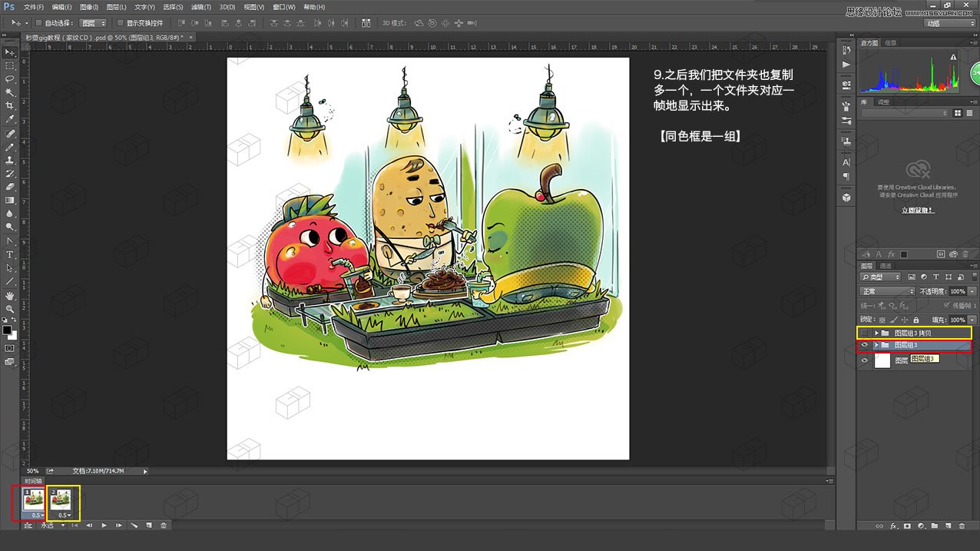This screenshot has height=551, width=980.
Task: Select the Move tool in the toolbar
Action: coord(10,53)
